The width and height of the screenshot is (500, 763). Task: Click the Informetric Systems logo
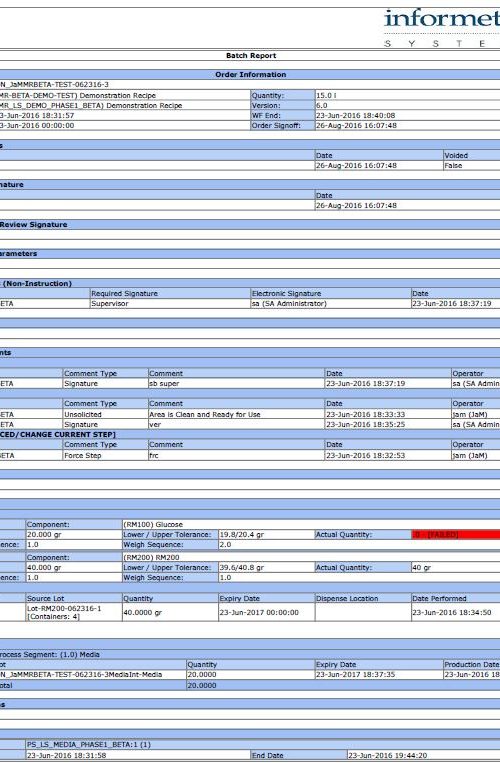[x=442, y=28]
